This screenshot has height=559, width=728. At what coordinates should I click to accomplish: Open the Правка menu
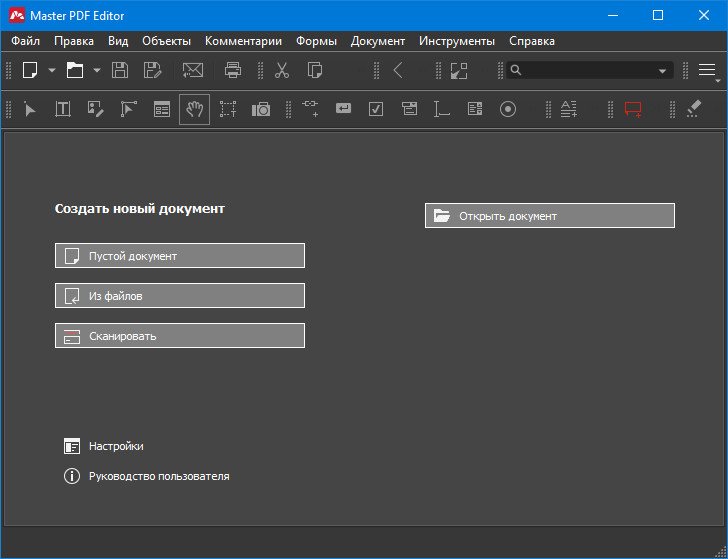pyautogui.click(x=74, y=41)
